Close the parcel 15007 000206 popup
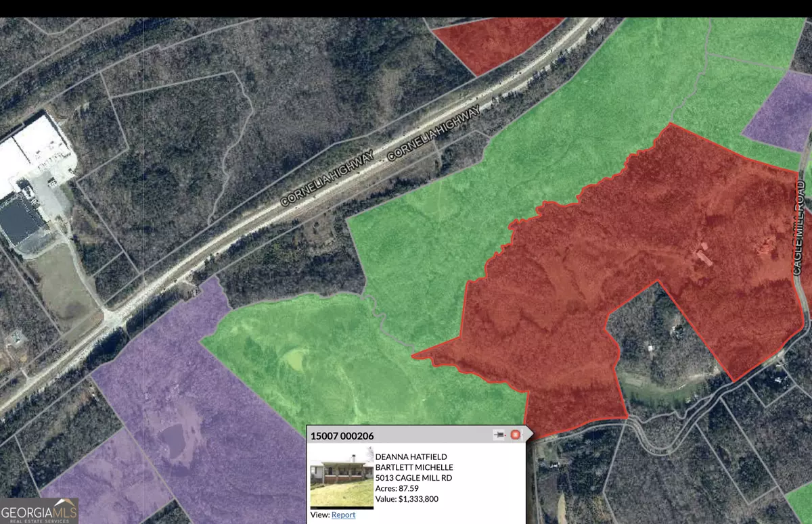Screen dimensions: 812x524 click(515, 435)
